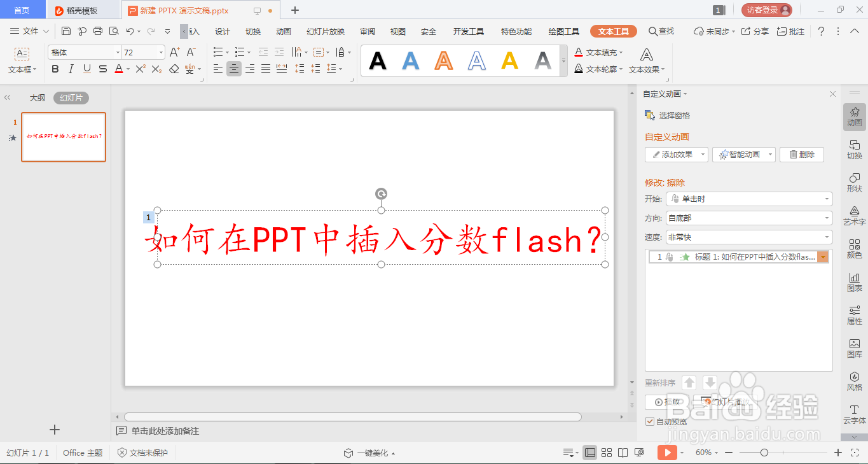Switch to the 设计 ribbon tab
Viewport: 868px width, 464px height.
point(221,31)
